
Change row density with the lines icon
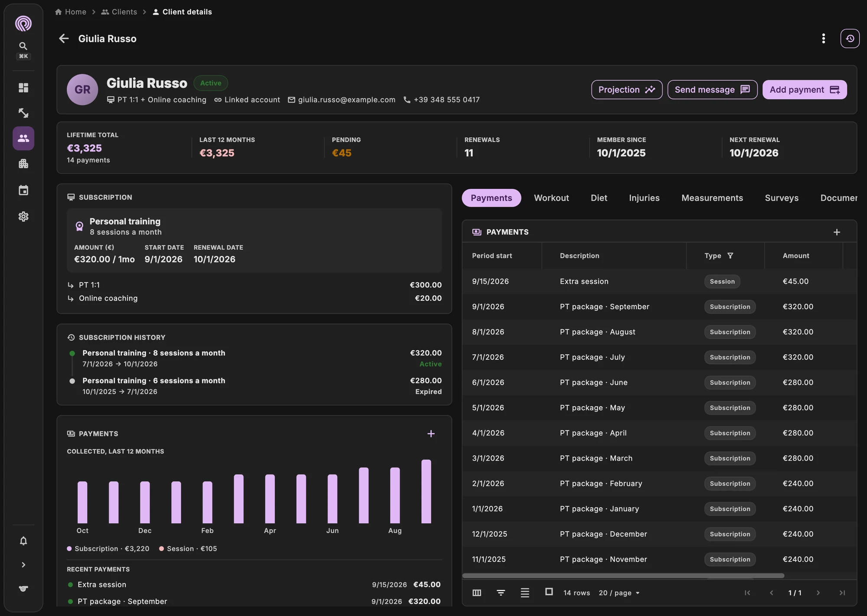point(525,593)
